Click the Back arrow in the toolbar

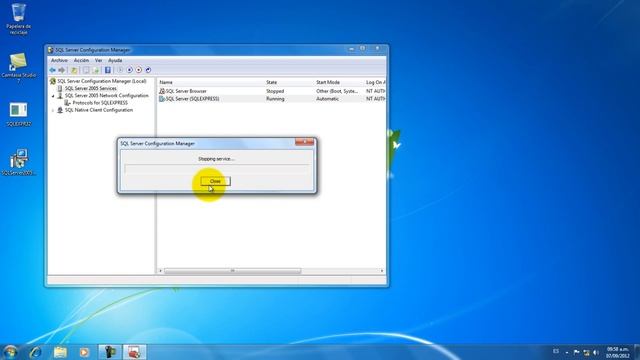pos(53,70)
